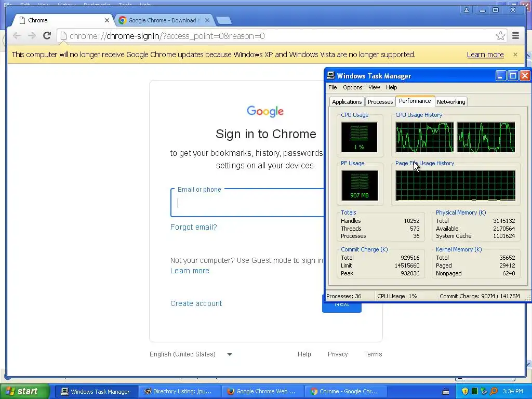
Task: Click the Task Manager title bar icon
Action: click(x=331, y=76)
